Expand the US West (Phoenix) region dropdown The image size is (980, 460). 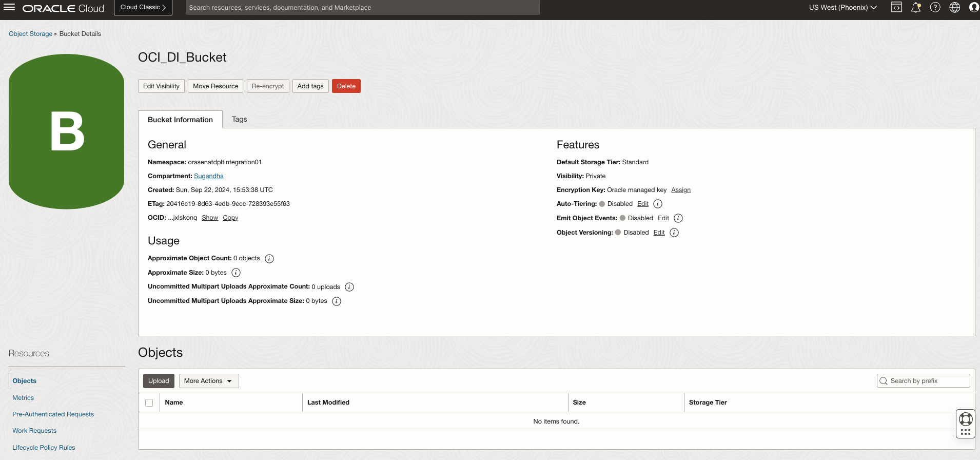click(x=842, y=7)
